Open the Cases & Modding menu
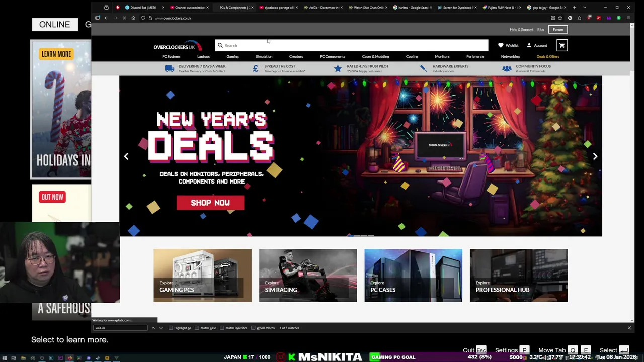This screenshot has height=362, width=644. pyautogui.click(x=375, y=57)
